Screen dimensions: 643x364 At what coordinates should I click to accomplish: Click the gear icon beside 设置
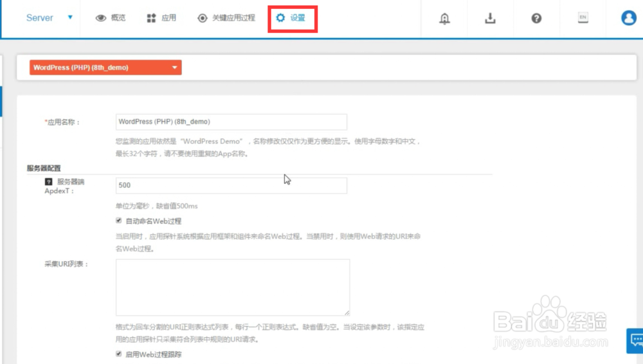pyautogui.click(x=280, y=17)
